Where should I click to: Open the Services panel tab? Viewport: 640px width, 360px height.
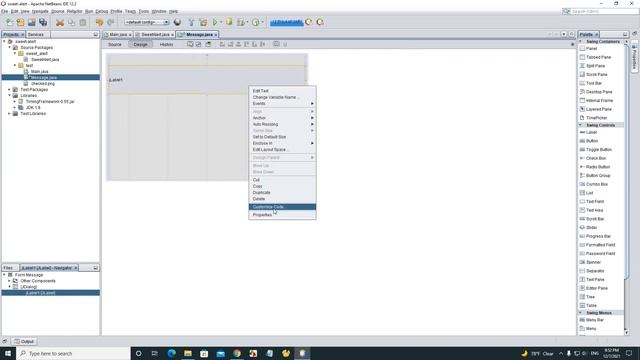(36, 35)
